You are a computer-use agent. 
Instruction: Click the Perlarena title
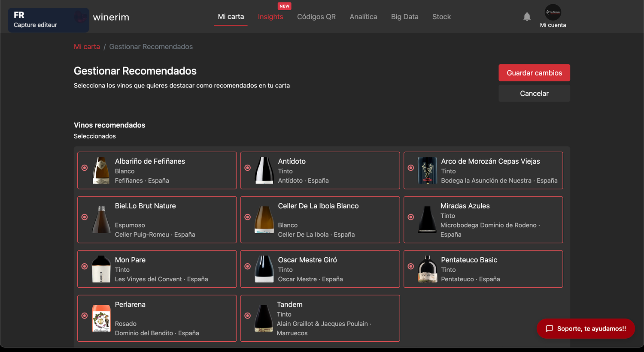coord(130,304)
